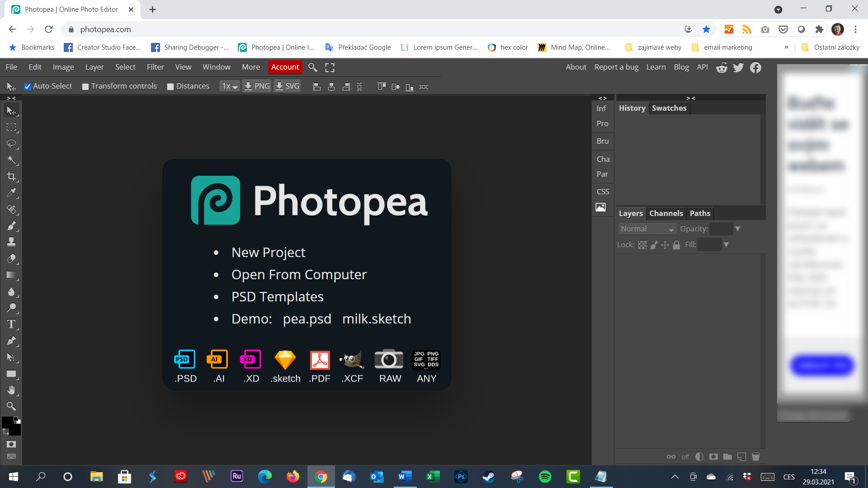Toggle lock transparent pixels icon
This screenshot has width=868, height=488.
click(642, 245)
